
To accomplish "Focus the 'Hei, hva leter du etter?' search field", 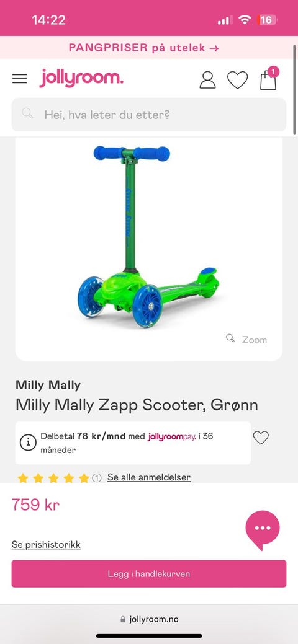I will [x=148, y=115].
